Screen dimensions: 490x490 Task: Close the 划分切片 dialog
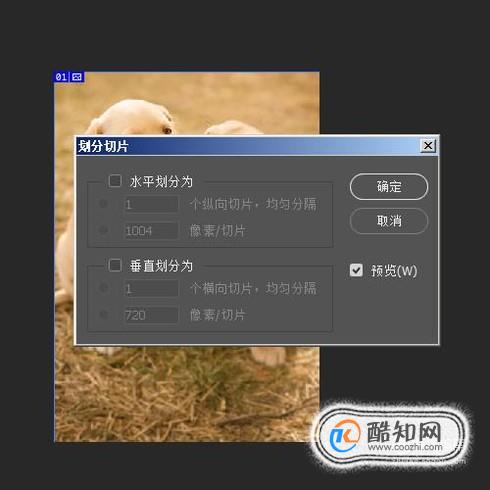coord(428,146)
